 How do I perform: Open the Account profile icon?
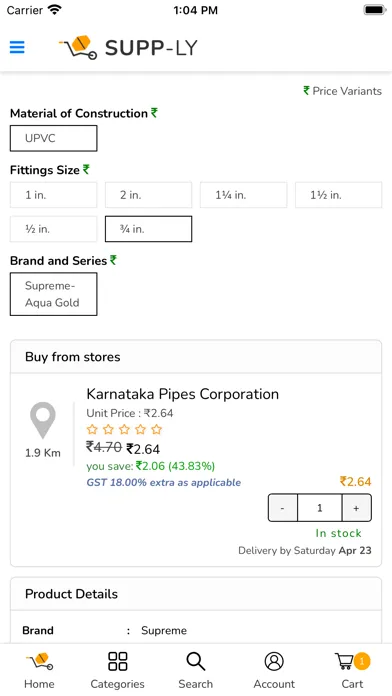pyautogui.click(x=274, y=661)
